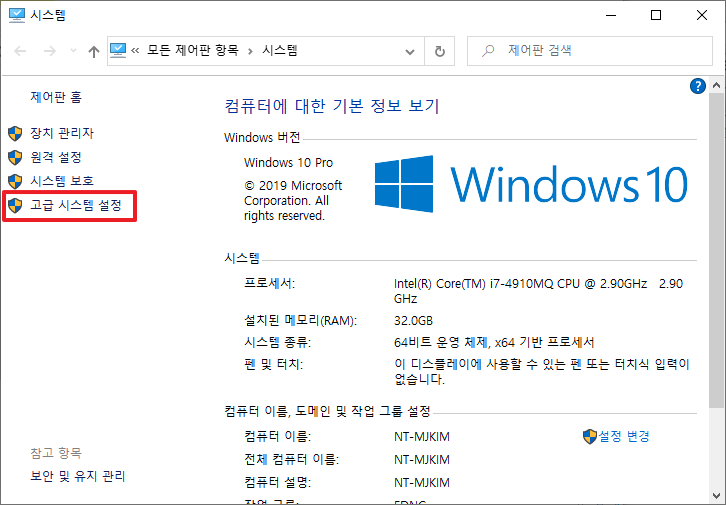The width and height of the screenshot is (726, 505).
Task: Open the recent locations dropdown arrow
Action: (71, 51)
